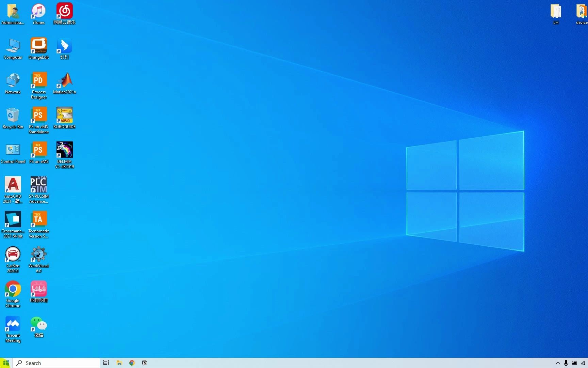
Task: Select the AutoCAD 2021 shortcut
Action: tap(13, 190)
